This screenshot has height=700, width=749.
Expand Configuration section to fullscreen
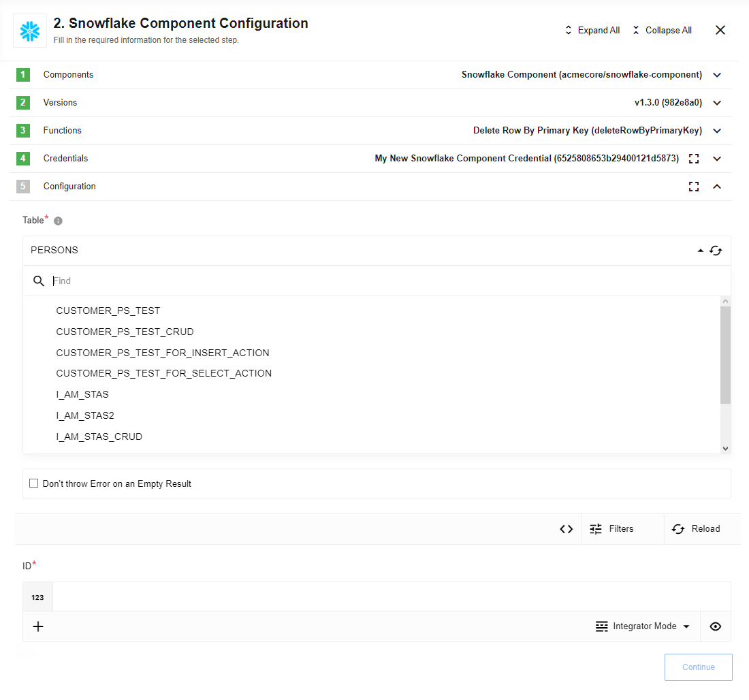click(694, 186)
